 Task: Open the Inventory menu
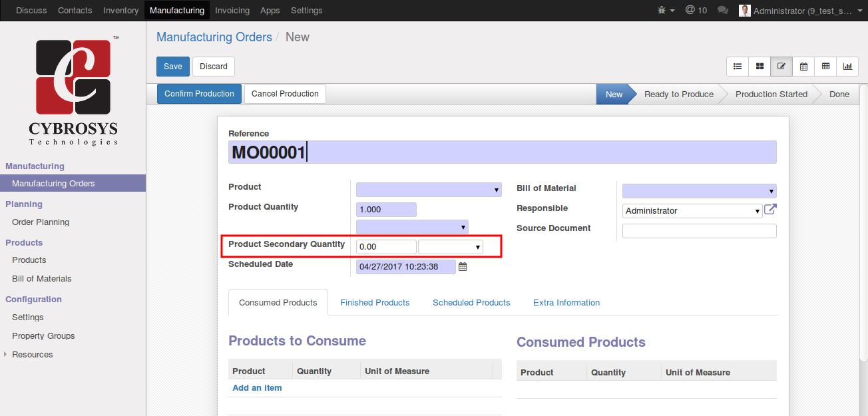[121, 11]
